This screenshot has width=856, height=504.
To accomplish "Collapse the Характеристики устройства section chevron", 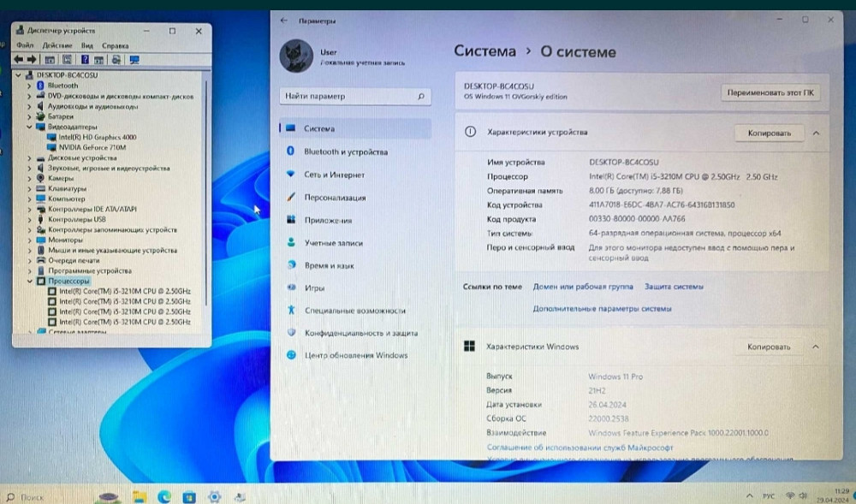I will pos(816,133).
